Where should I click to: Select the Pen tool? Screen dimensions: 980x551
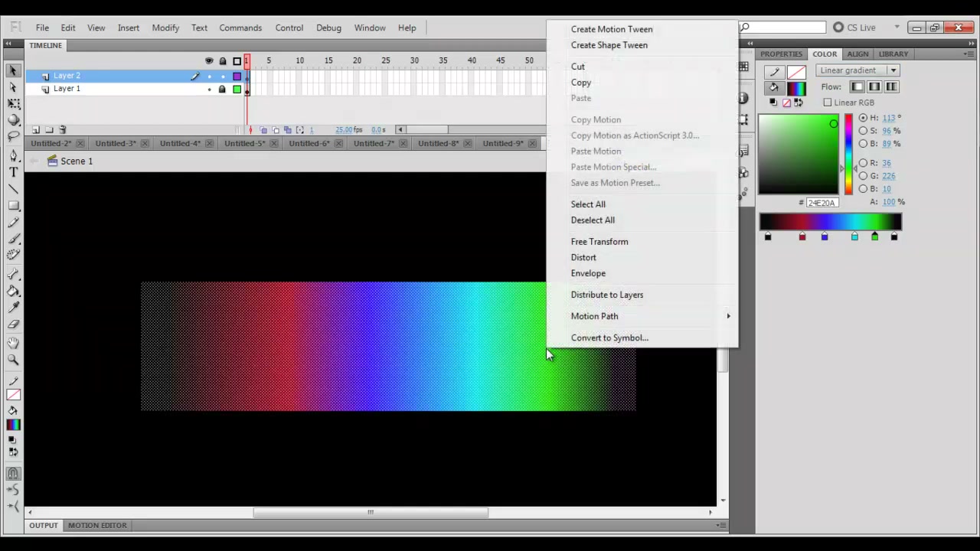(13, 155)
